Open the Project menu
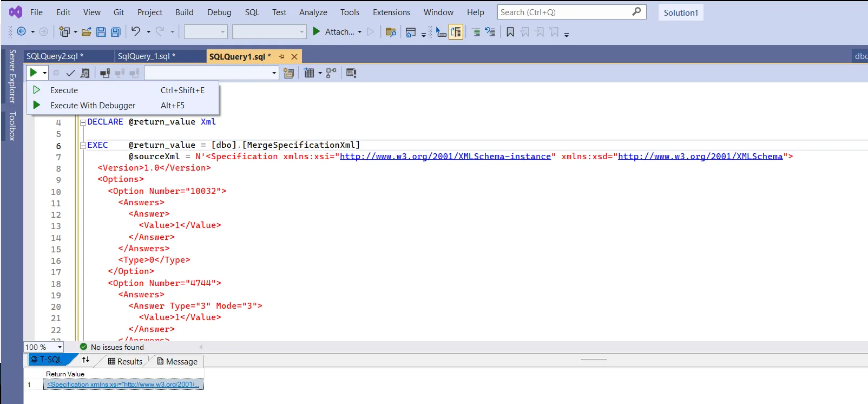 point(149,12)
